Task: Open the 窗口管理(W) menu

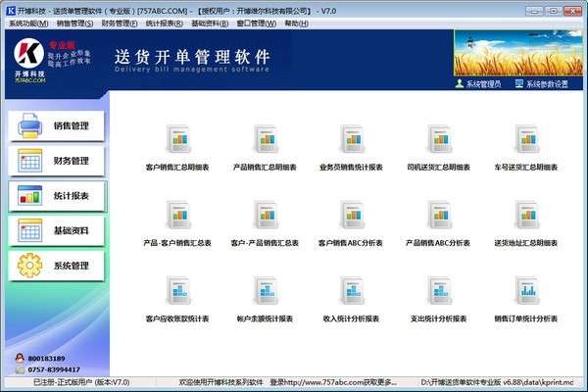Action: tap(256, 24)
